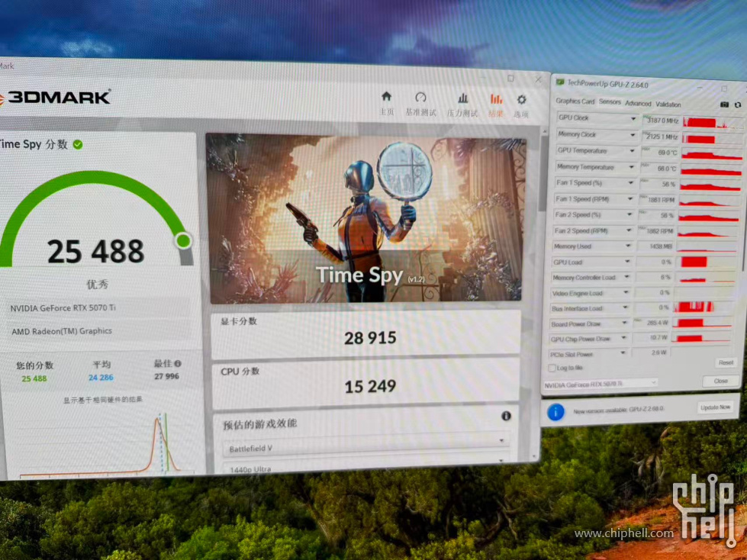Take a GPU-Z screenshot with camera icon
This screenshot has height=560, width=747.
click(x=724, y=105)
